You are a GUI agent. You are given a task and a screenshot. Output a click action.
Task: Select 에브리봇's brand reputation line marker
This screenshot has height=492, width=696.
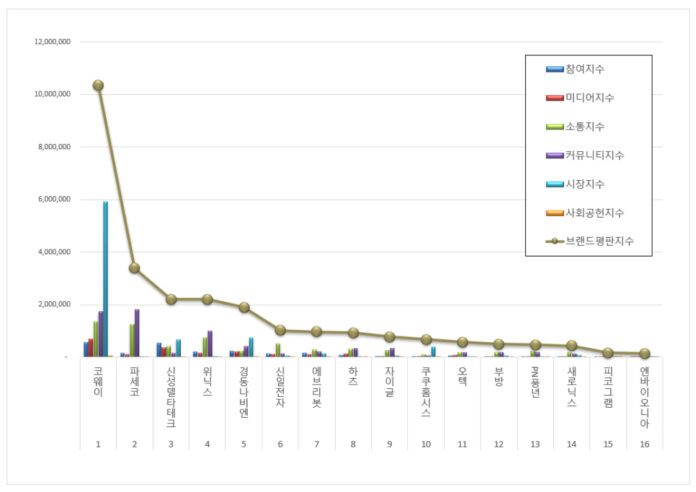click(316, 331)
